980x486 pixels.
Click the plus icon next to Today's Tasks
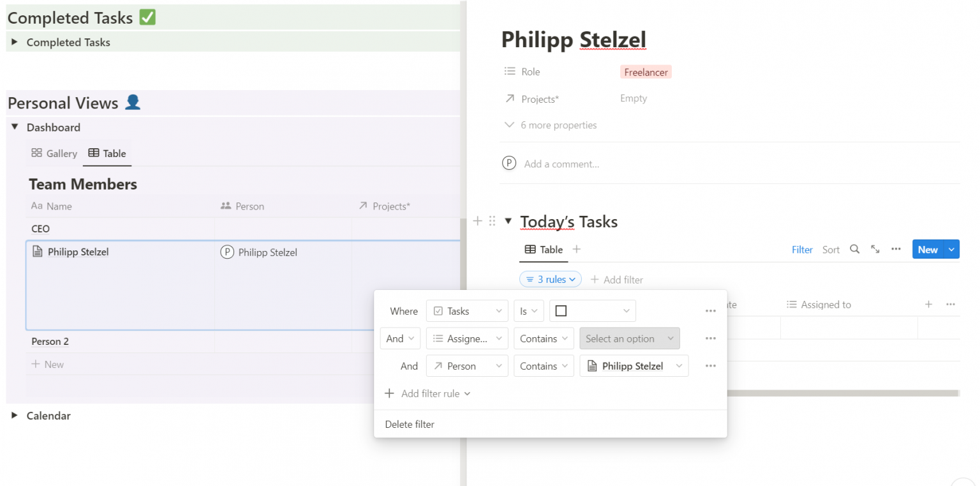(477, 221)
